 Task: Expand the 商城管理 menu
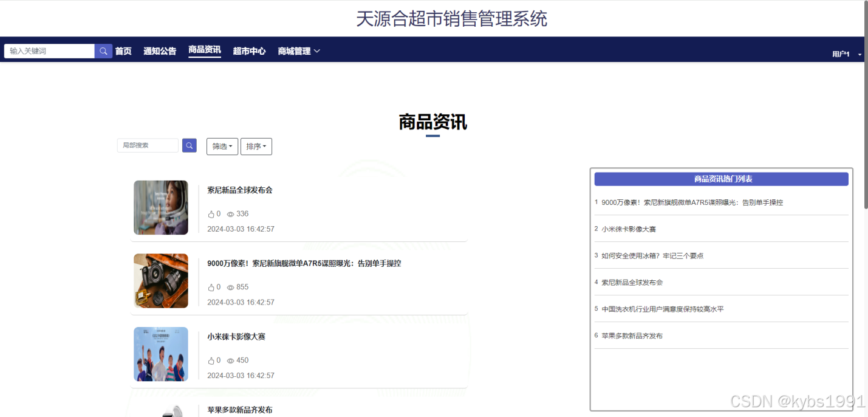point(299,51)
